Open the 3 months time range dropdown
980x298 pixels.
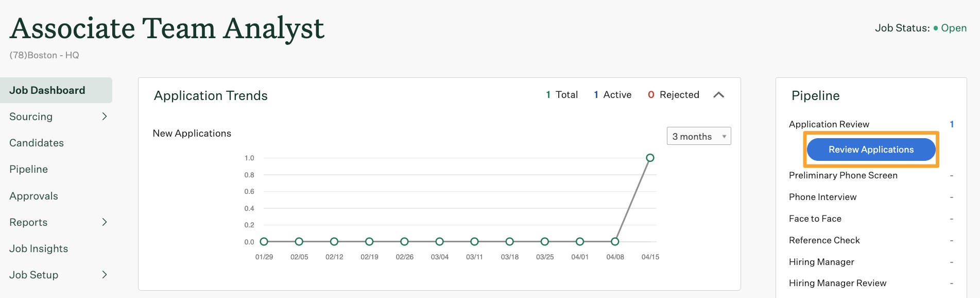coord(698,136)
